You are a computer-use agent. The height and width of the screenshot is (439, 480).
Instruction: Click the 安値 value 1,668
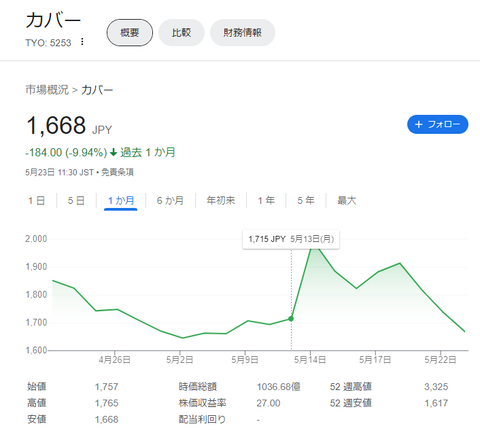pos(107,419)
